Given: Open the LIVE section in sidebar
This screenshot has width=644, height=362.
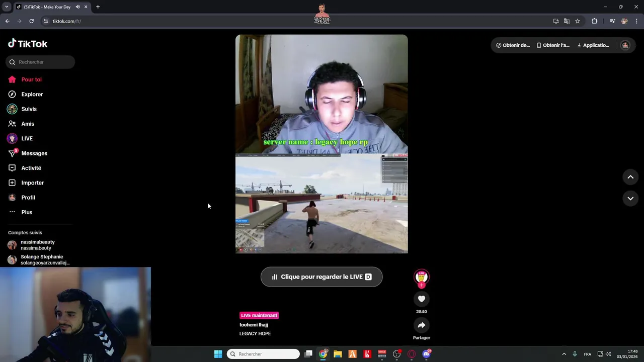Looking at the screenshot, I should (20, 138).
